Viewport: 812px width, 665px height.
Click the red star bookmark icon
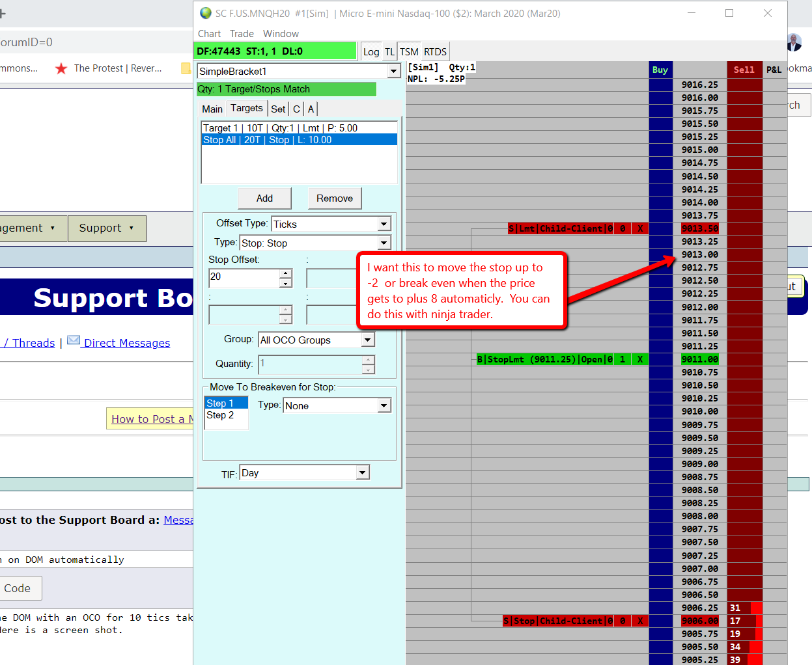point(61,68)
